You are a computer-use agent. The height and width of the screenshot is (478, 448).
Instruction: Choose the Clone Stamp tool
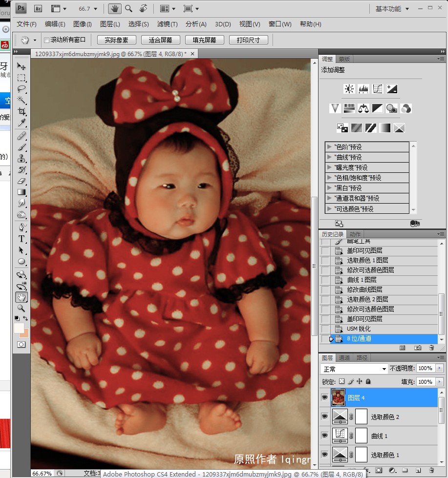click(21, 158)
